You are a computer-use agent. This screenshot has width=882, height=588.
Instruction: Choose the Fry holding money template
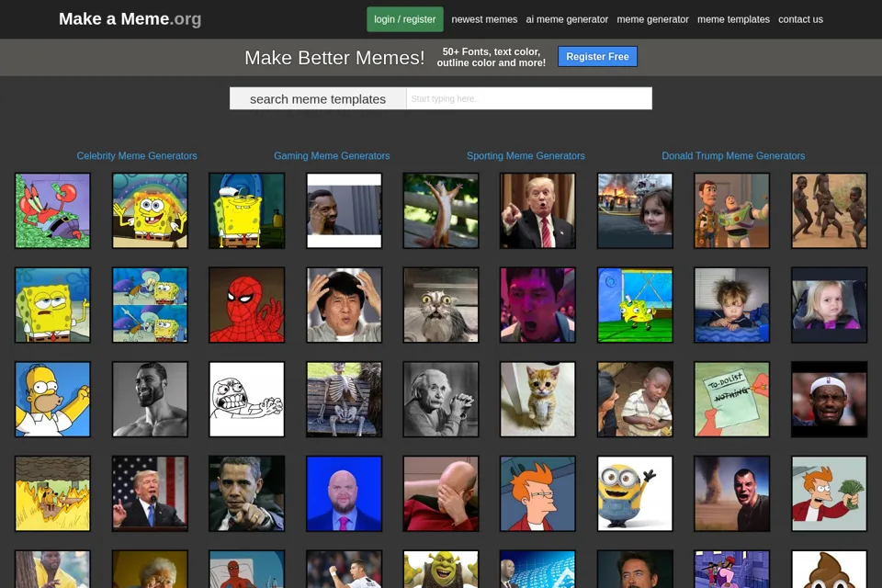pos(829,493)
